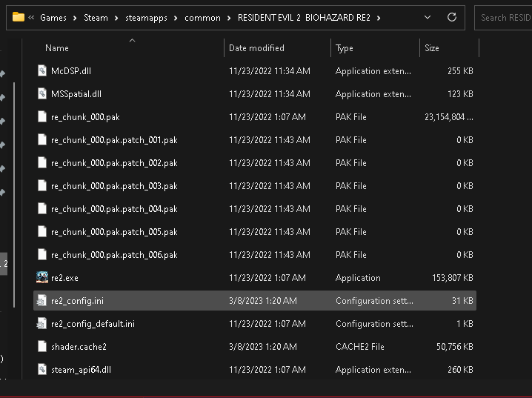Click the re_chunk_000.pak file icon
Image resolution: width=532 pixels, height=398 pixels.
click(x=42, y=117)
